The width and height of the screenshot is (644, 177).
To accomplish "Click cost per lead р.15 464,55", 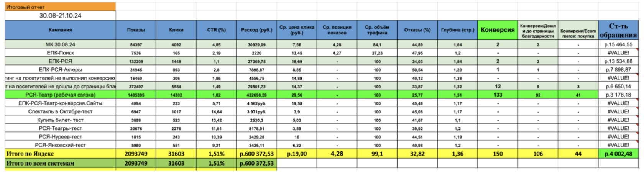I will [618, 44].
